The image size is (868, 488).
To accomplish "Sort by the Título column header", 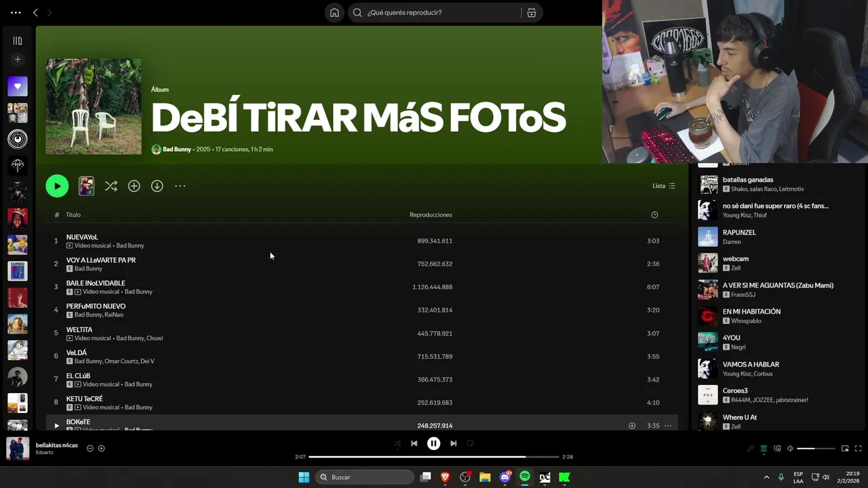I will pos(73,215).
